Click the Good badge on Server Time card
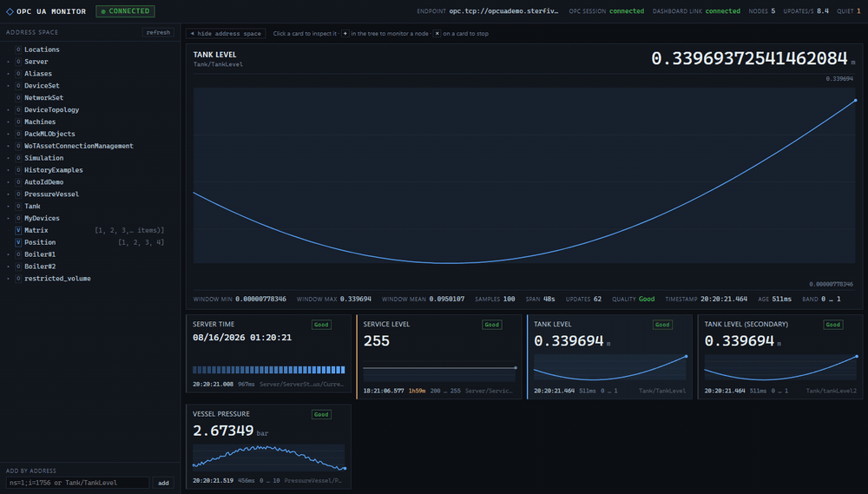This screenshot has width=868, height=494. (321, 325)
